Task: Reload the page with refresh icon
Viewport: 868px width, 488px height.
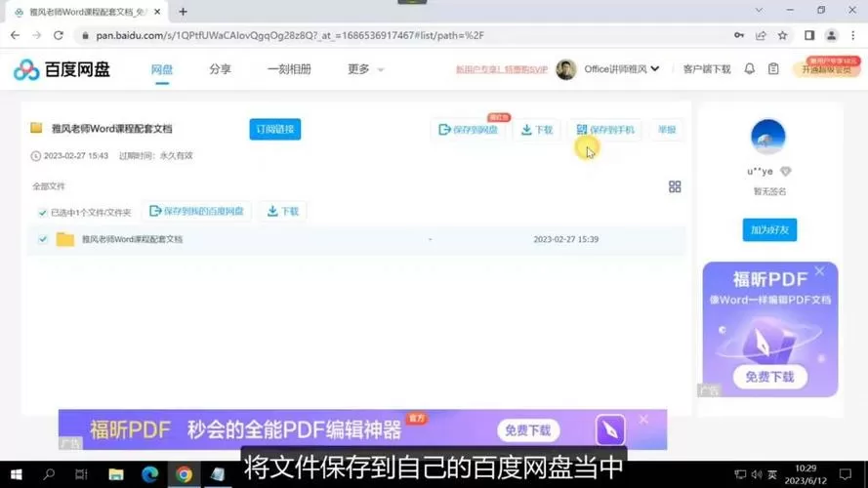Action: [x=59, y=35]
